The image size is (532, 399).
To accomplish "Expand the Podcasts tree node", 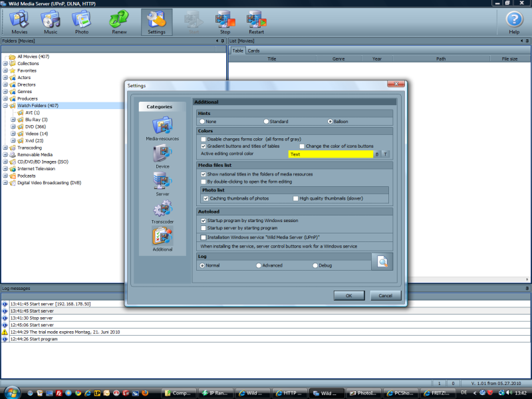I will click(x=5, y=176).
